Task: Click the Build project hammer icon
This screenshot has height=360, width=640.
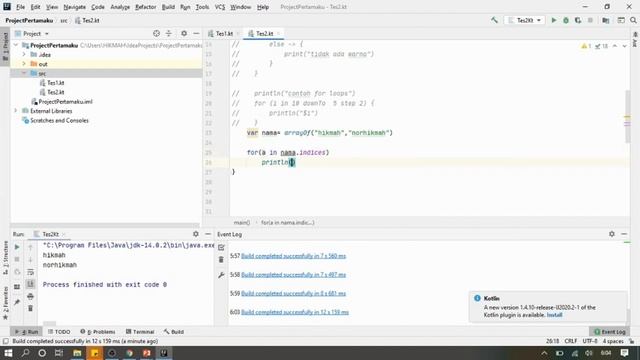Action: point(494,20)
